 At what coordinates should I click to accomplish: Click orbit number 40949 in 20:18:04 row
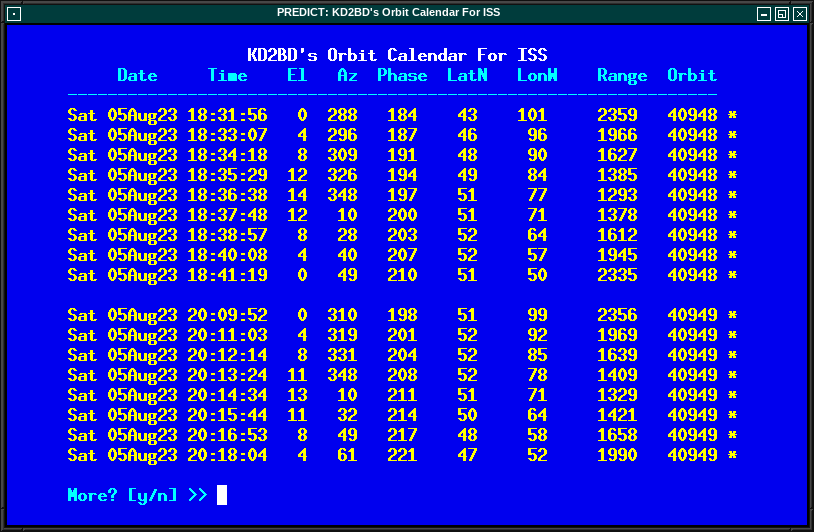pyautogui.click(x=692, y=455)
